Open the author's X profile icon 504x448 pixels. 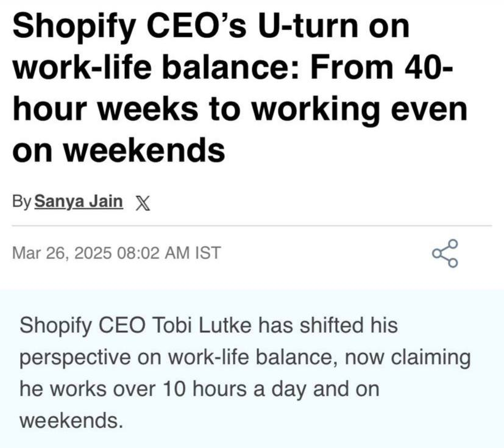141,202
